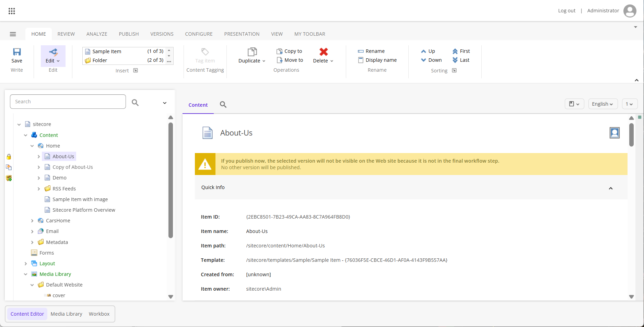Click the Duplicate icon
Image resolution: width=644 pixels, height=327 pixels.
pyautogui.click(x=252, y=52)
